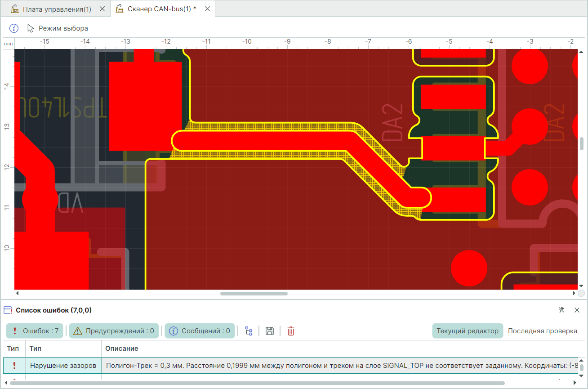Screen dimensions: 588x389
Task: Switch to the Плата управления(1) tab
Action: click(x=57, y=9)
